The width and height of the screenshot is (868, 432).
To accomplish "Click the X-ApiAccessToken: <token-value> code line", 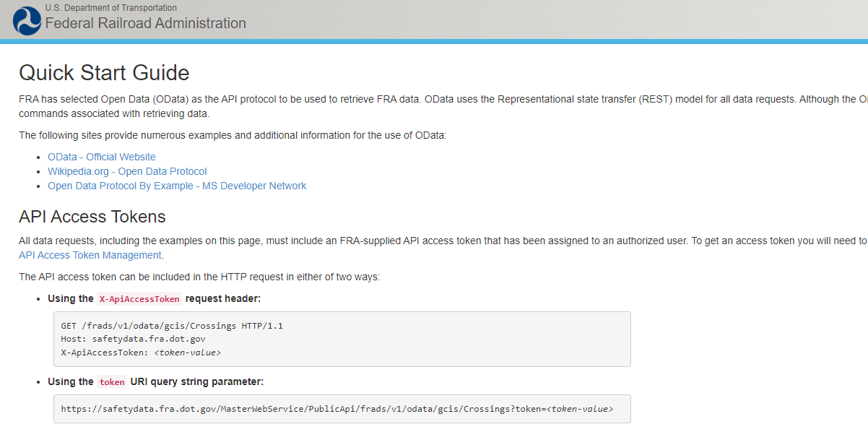I will tap(141, 353).
